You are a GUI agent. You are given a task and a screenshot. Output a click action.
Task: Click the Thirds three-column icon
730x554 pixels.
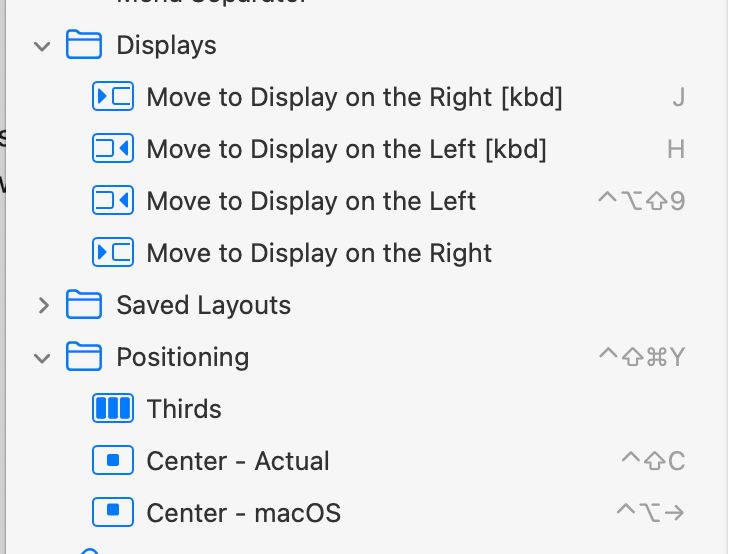pos(113,408)
